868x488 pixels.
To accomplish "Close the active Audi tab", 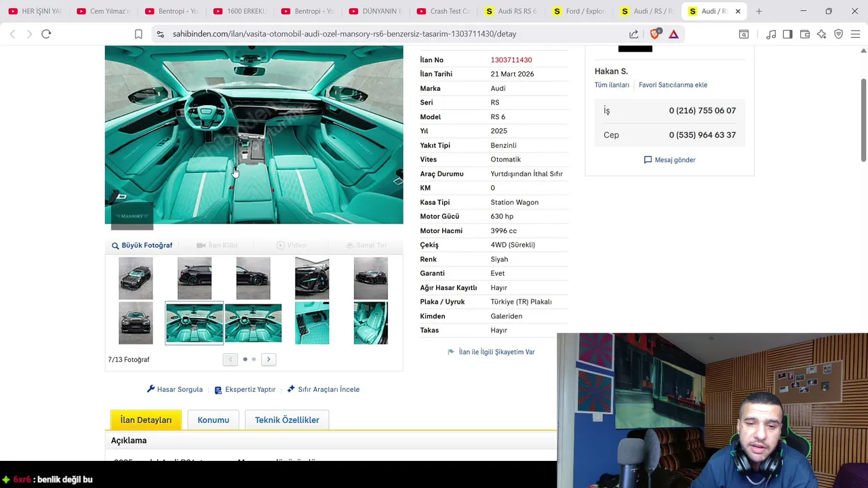I will [x=738, y=12].
